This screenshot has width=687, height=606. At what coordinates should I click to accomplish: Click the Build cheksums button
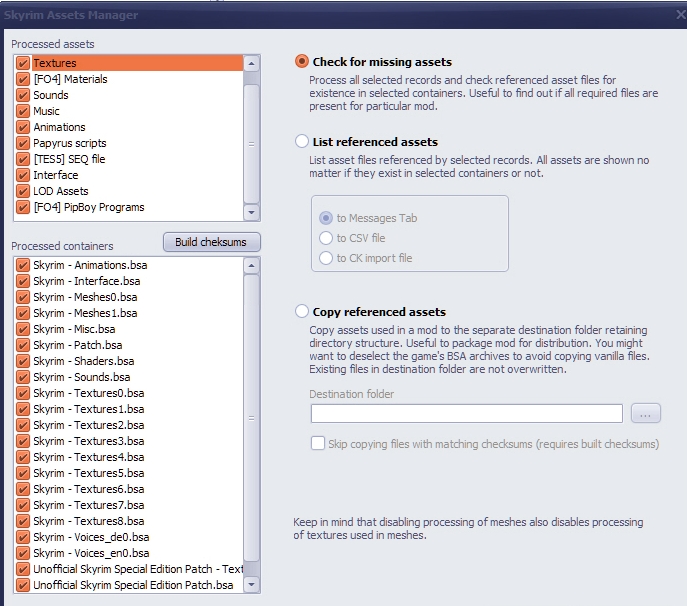point(211,242)
